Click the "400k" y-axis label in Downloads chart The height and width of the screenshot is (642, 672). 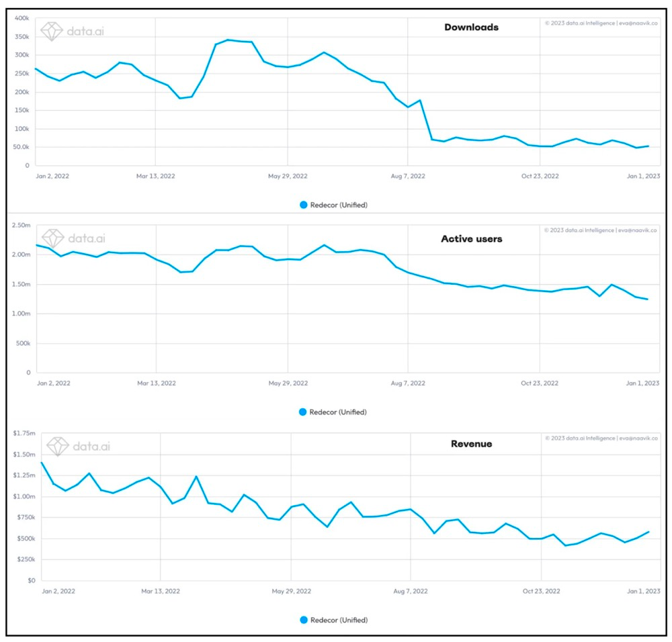pyautogui.click(x=22, y=18)
